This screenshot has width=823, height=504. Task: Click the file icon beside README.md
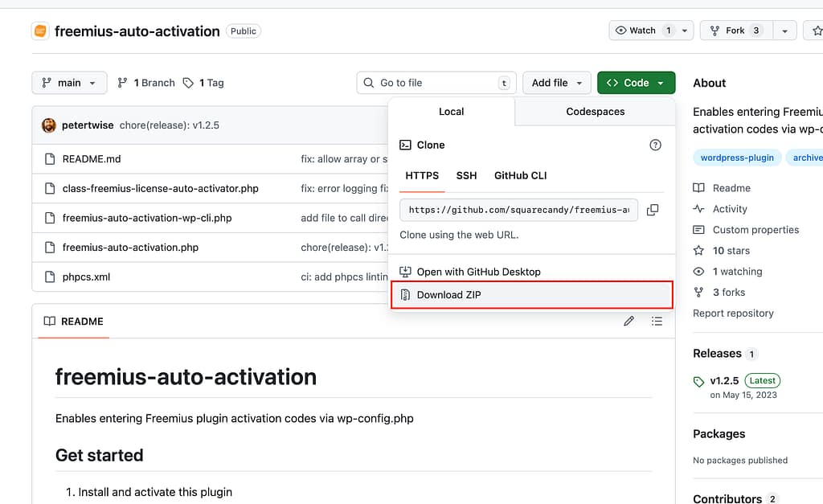coord(50,158)
